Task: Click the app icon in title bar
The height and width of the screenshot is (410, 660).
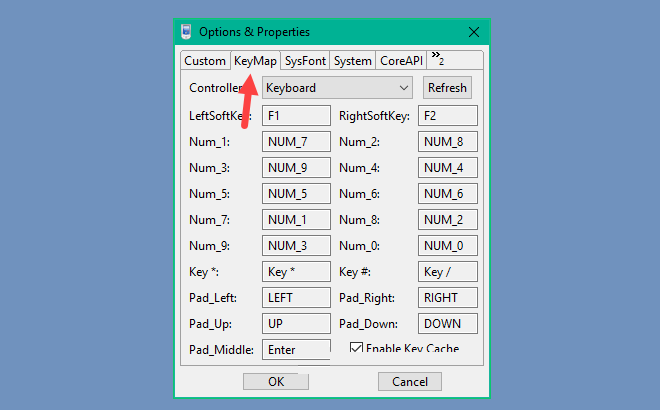Action: (186, 32)
